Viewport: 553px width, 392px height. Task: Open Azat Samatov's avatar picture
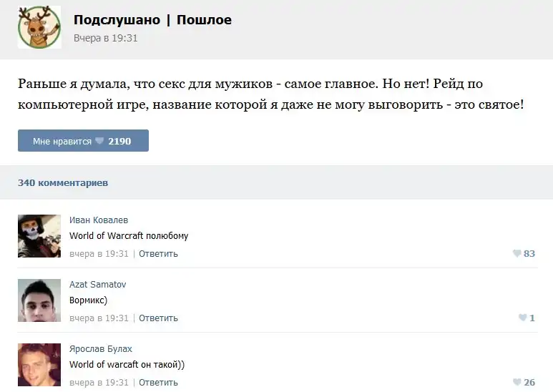coord(39,300)
